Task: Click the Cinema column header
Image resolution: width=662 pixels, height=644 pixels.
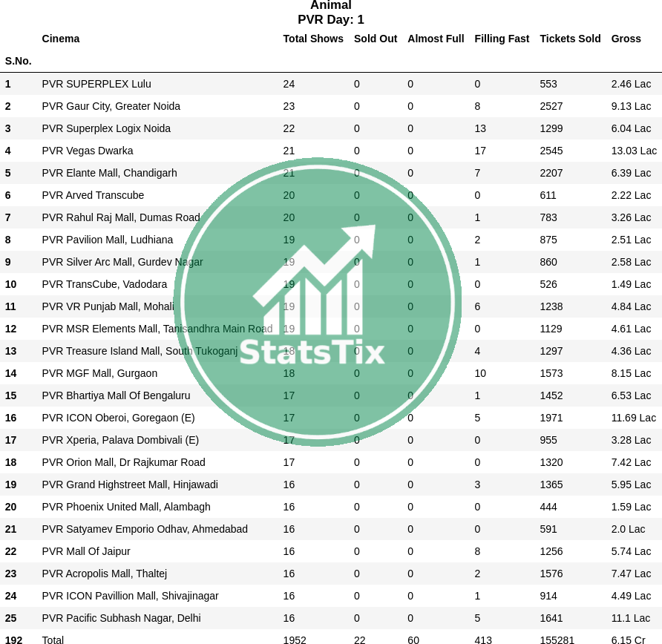Action: coord(60,39)
